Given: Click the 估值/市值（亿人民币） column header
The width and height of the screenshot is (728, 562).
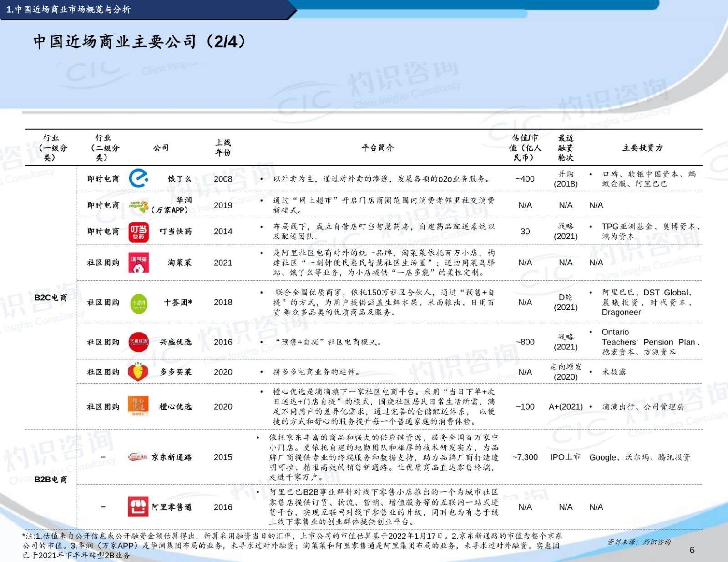Looking at the screenshot, I should [x=525, y=147].
